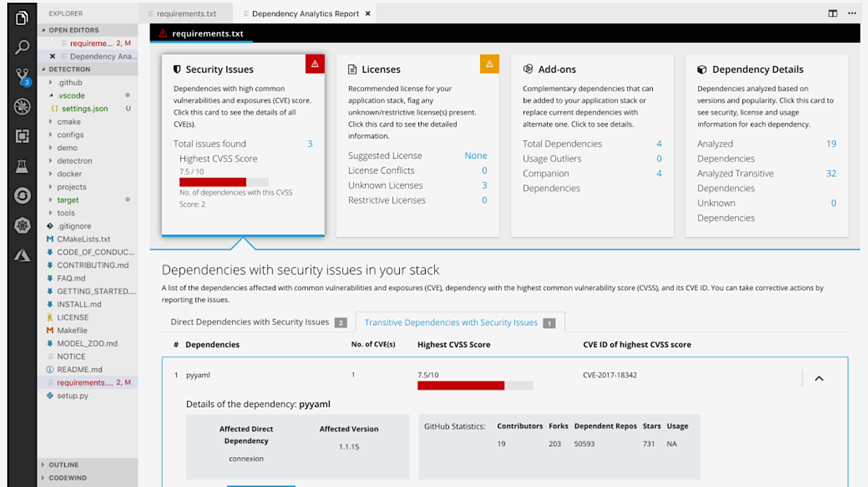Open the editor more actions ellipsis

(x=852, y=13)
